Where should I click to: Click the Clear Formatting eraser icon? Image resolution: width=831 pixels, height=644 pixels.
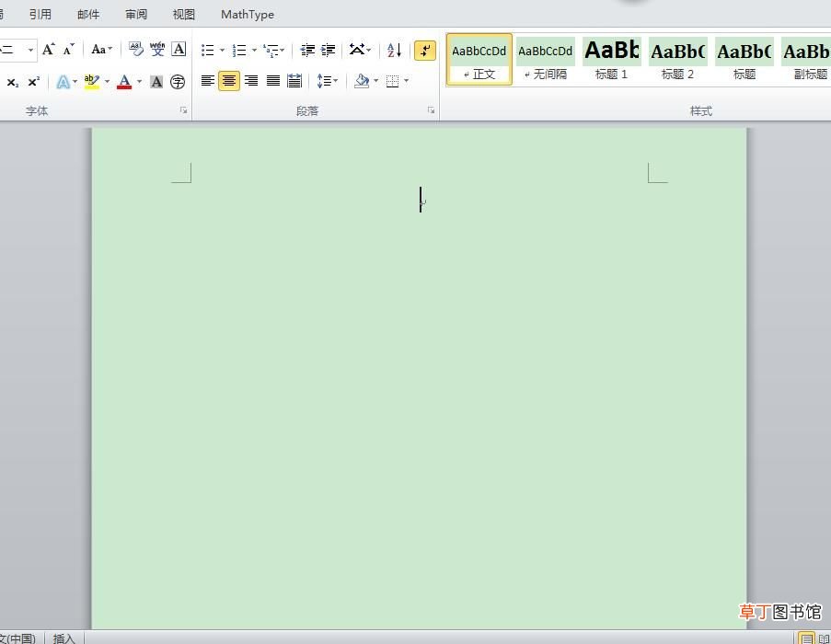pyautogui.click(x=135, y=50)
